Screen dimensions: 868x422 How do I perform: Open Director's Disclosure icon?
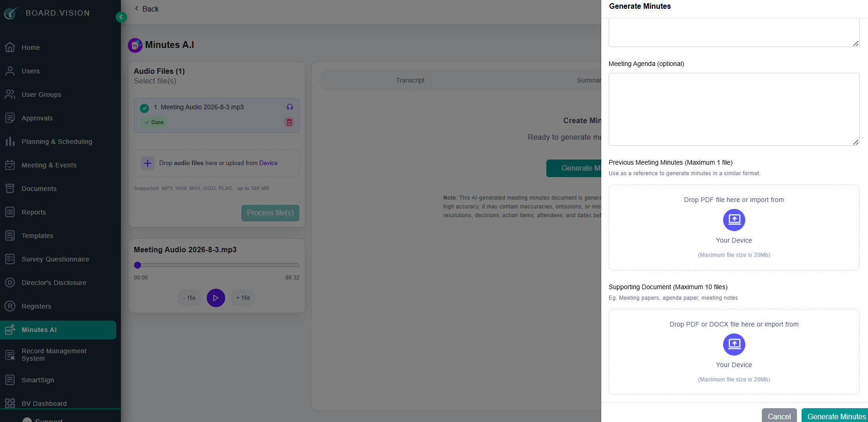tap(10, 283)
